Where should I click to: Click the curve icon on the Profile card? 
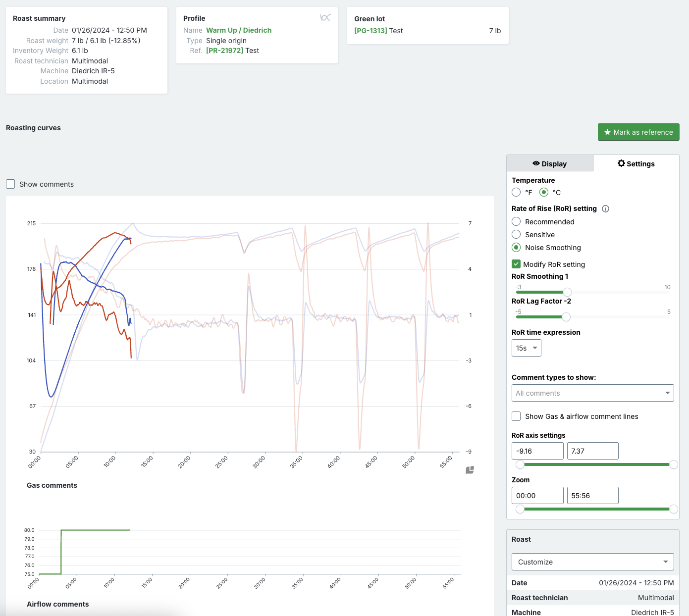coord(325,18)
